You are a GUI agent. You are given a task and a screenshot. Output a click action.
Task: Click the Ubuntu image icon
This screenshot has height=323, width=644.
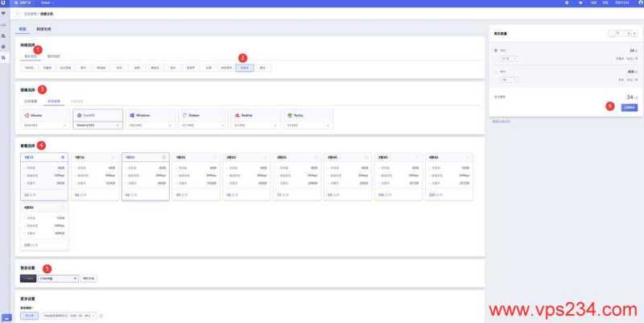(x=27, y=115)
